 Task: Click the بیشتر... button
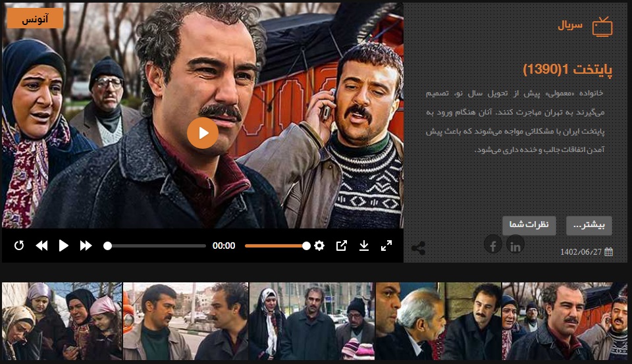589,226
